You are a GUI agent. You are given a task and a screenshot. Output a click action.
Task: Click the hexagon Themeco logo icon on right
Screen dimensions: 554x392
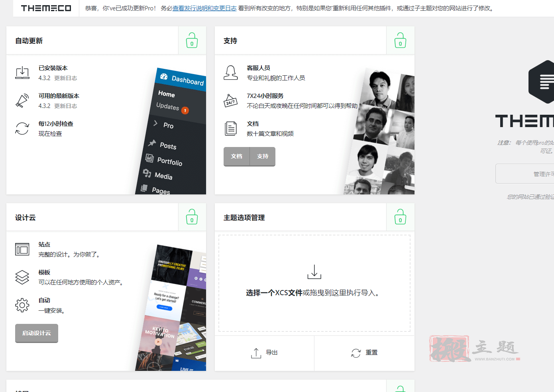[541, 82]
